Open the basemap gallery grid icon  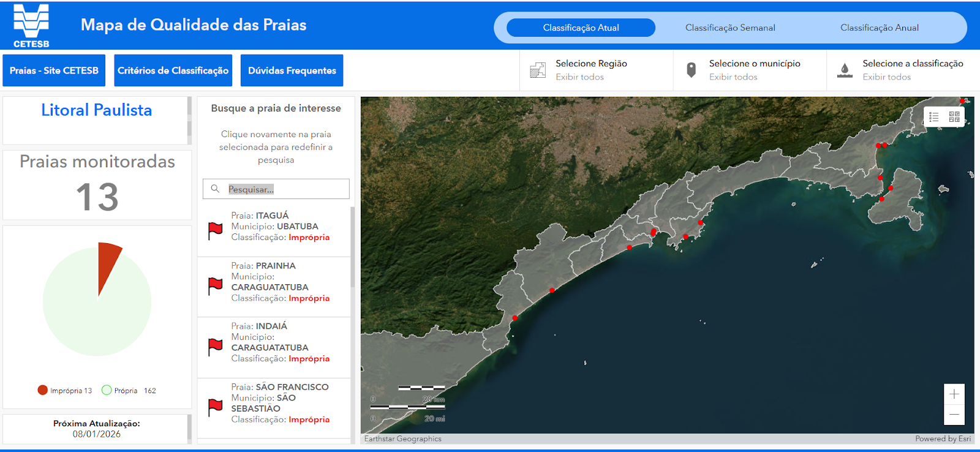[x=954, y=117]
